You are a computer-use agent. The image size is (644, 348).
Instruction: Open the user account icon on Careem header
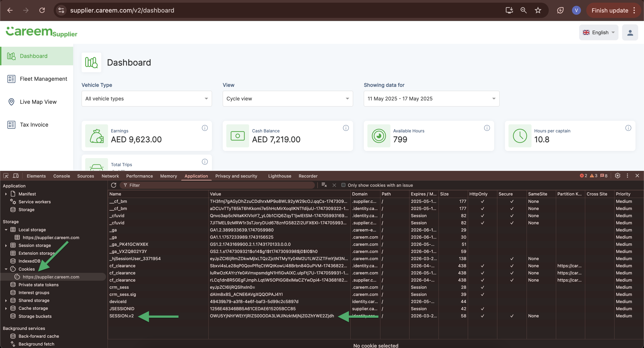[630, 32]
